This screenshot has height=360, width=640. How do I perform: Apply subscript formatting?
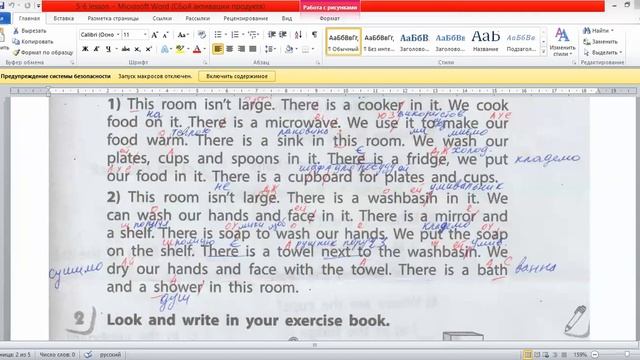(x=137, y=49)
